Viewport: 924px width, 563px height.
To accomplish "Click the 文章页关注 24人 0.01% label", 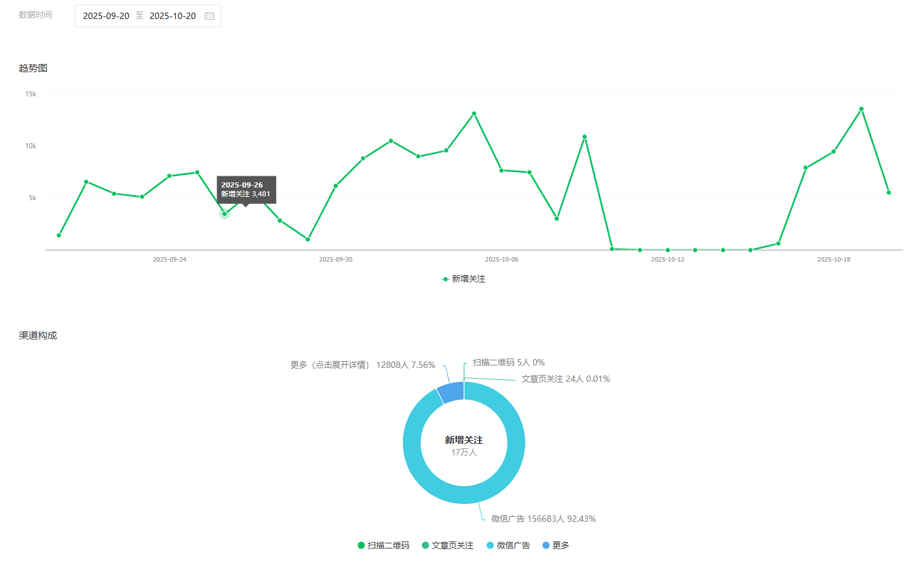I will pyautogui.click(x=566, y=379).
